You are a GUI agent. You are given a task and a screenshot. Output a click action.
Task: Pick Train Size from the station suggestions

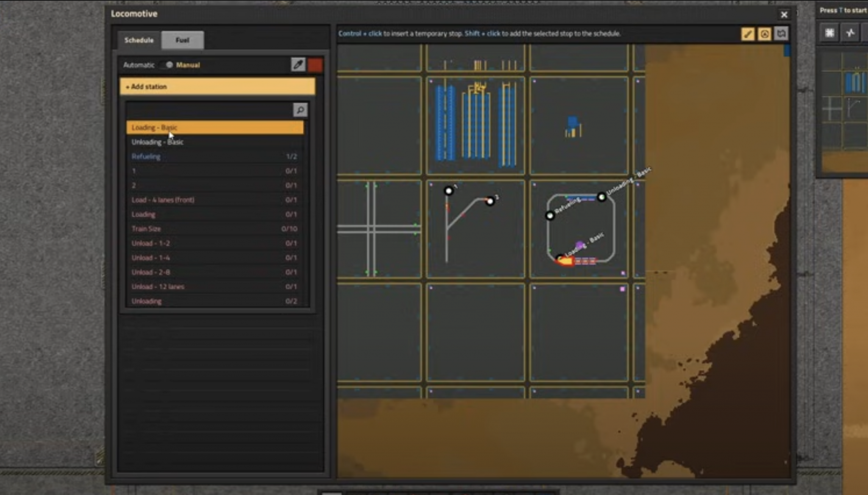coord(146,228)
